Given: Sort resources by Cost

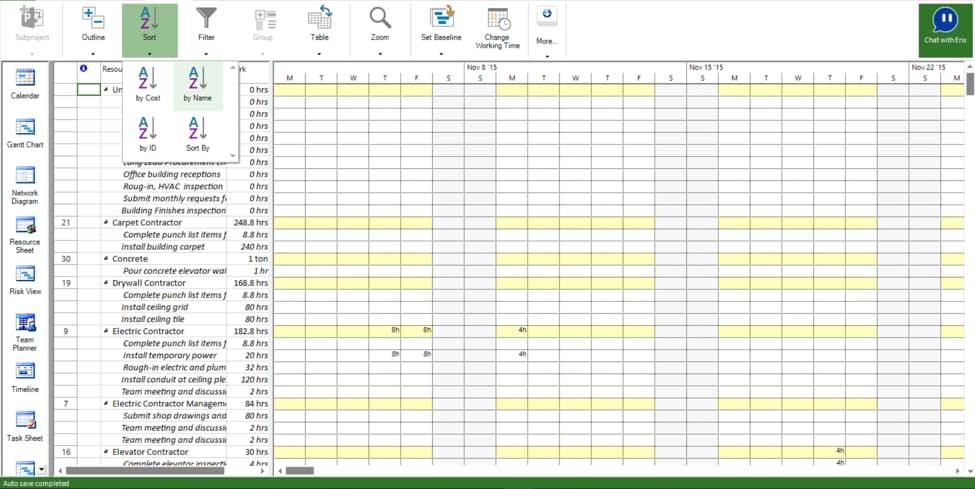Looking at the screenshot, I should (x=148, y=85).
